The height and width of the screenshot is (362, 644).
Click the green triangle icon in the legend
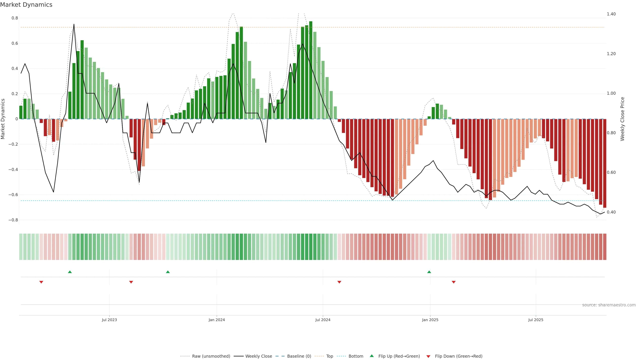tap(372, 356)
